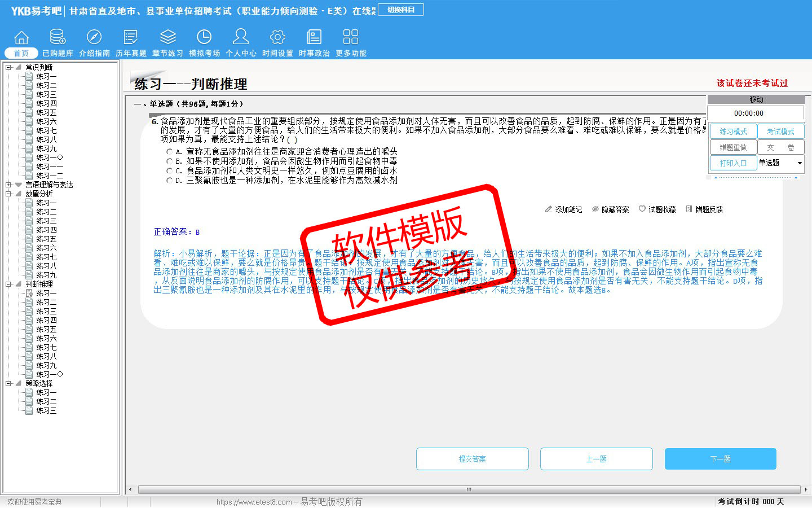Open 章节练习 layers icon
The image size is (812, 508).
[167, 38]
